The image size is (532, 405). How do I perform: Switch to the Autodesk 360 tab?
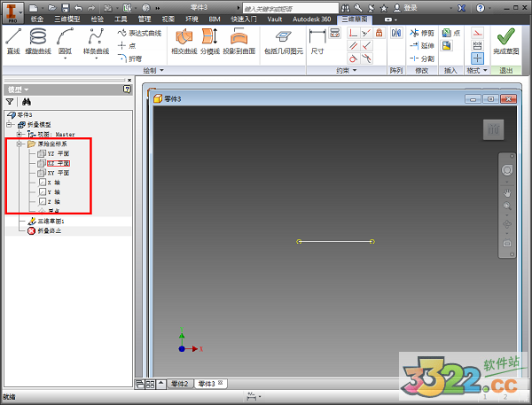[312, 19]
